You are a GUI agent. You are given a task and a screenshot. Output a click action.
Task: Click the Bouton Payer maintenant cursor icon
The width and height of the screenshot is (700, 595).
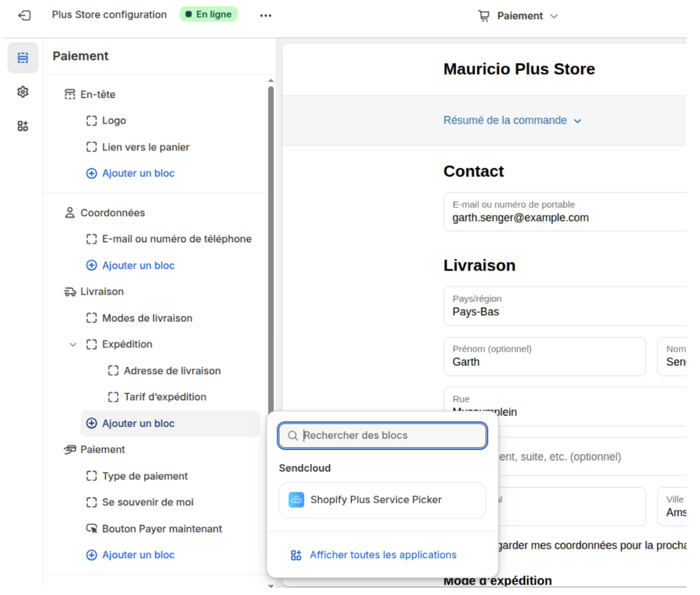pos(92,528)
